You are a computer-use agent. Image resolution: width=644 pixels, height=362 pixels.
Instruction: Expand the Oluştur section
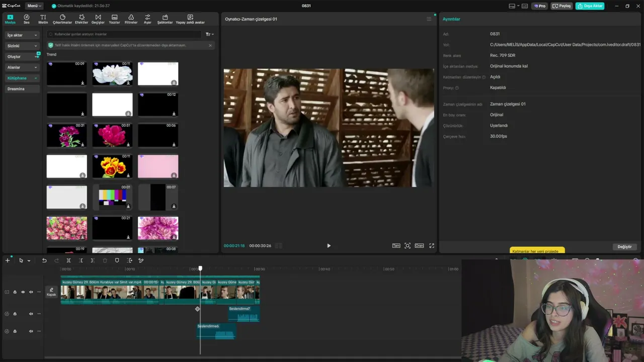coord(22,57)
